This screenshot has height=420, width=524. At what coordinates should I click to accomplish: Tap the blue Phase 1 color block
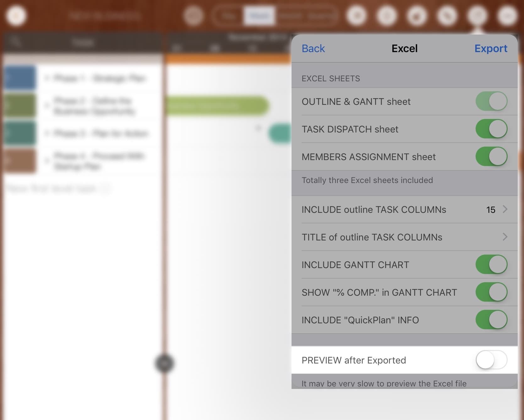tap(19, 78)
